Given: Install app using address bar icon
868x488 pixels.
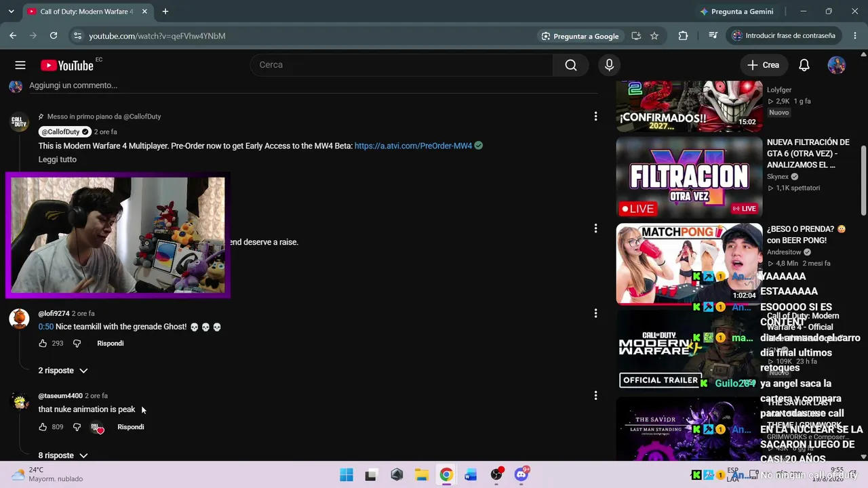Looking at the screenshot, I should pyautogui.click(x=636, y=36).
